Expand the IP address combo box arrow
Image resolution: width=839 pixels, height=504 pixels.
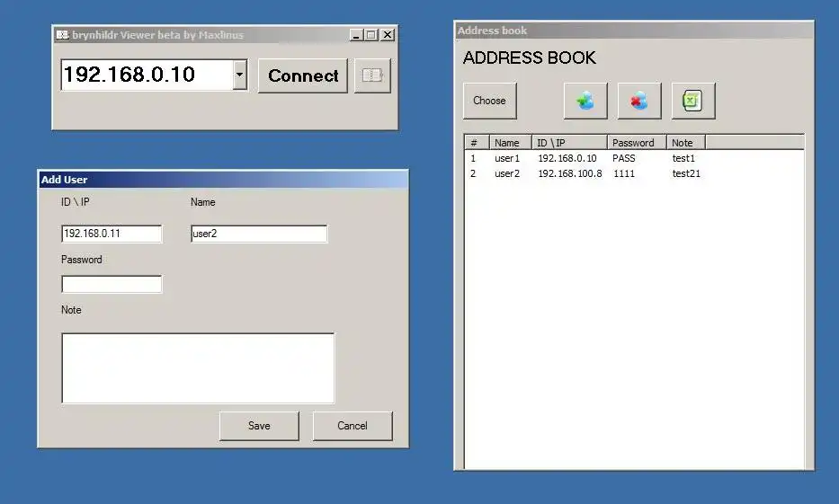pos(239,75)
